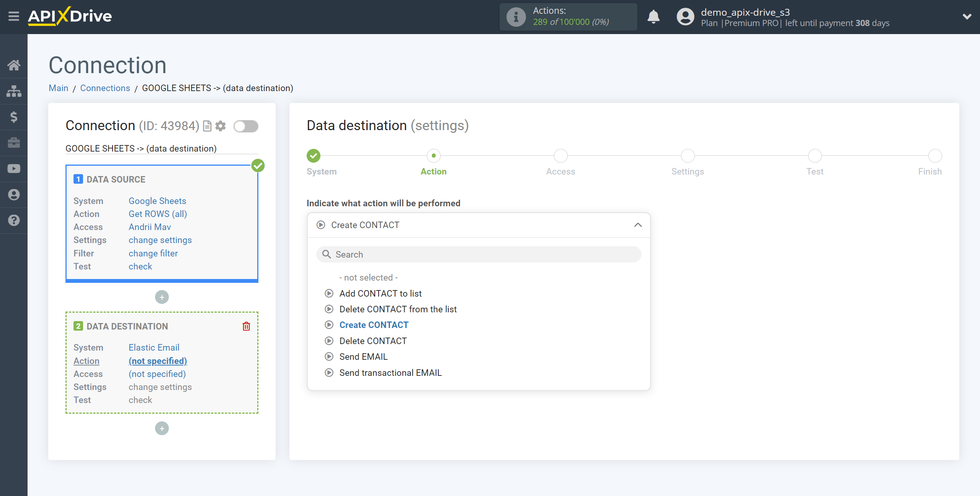Screen dimensions: 980x496
Task: Open help question mark icon
Action: point(14,220)
